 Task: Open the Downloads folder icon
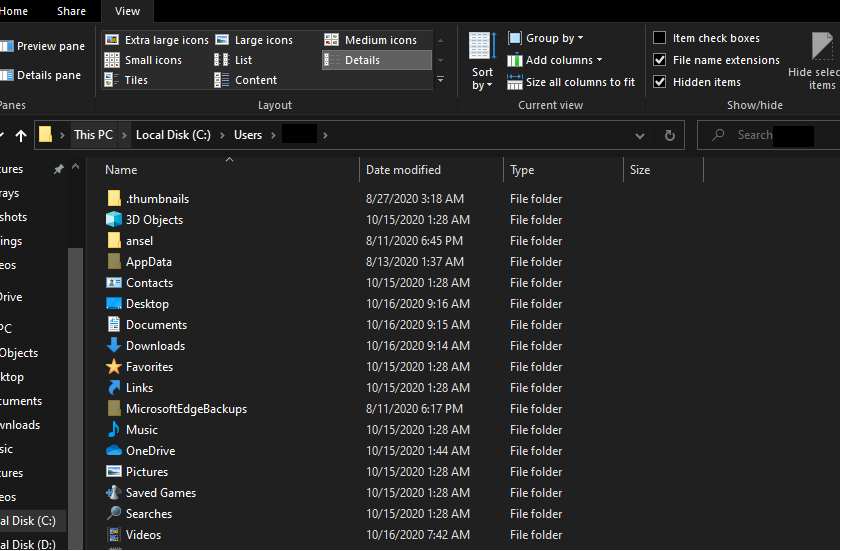(114, 346)
